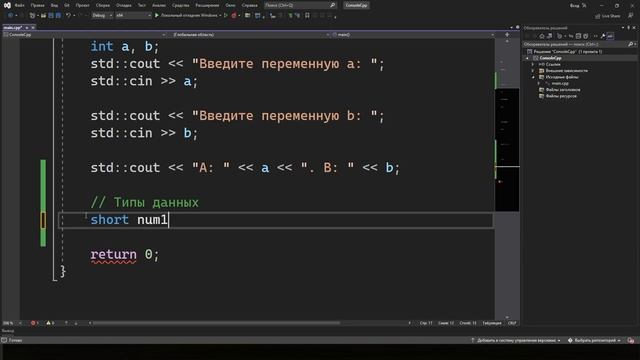The image size is (640, 360).
Task: Expand Внешние зависимости node
Action: tap(533, 71)
